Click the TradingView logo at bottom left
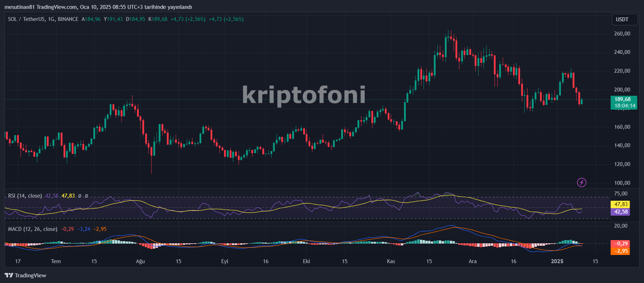 pos(26,276)
